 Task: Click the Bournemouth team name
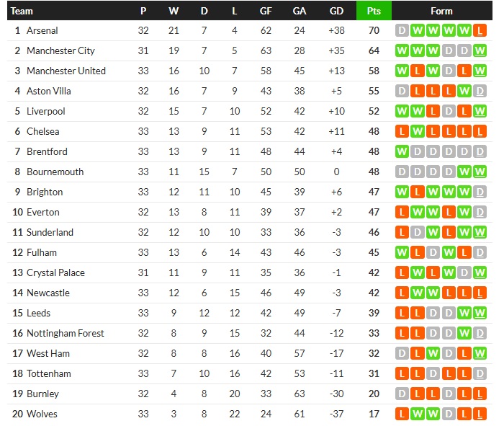pyautogui.click(x=55, y=172)
